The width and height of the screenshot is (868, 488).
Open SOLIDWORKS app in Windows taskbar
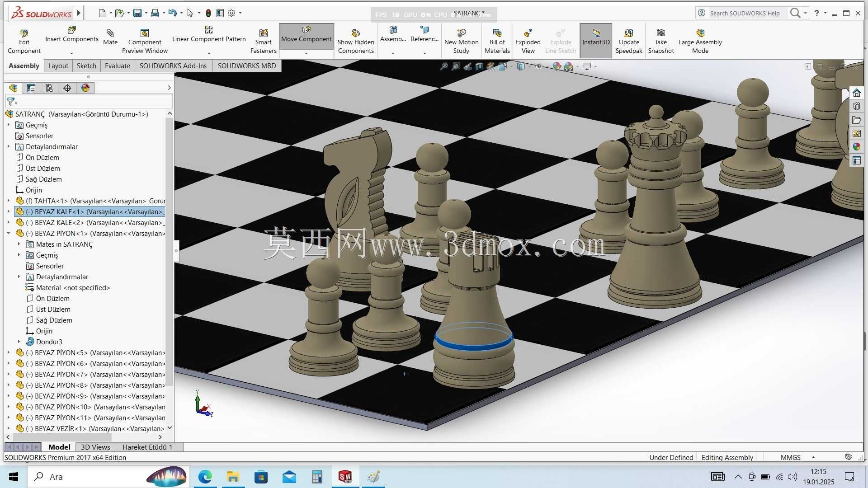345,477
